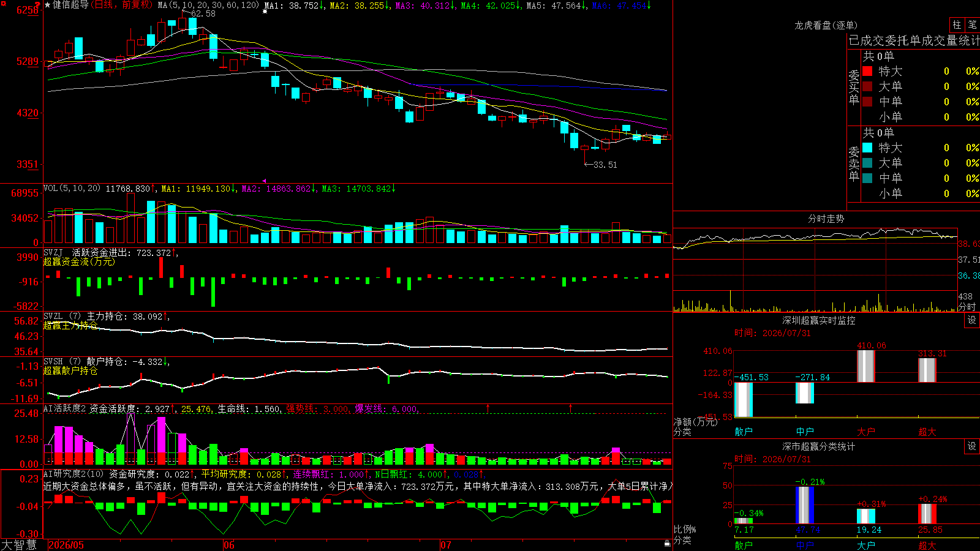The height and width of the screenshot is (551, 980).
Task: Click the 深圳超赢实时监控 panel title
Action: 819,320
